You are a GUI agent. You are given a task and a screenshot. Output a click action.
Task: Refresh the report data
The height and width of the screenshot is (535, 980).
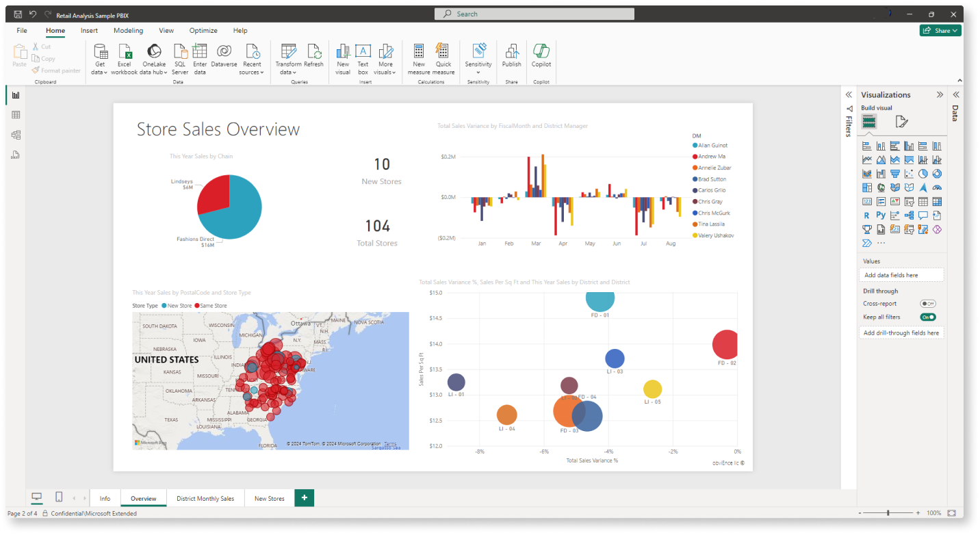314,56
